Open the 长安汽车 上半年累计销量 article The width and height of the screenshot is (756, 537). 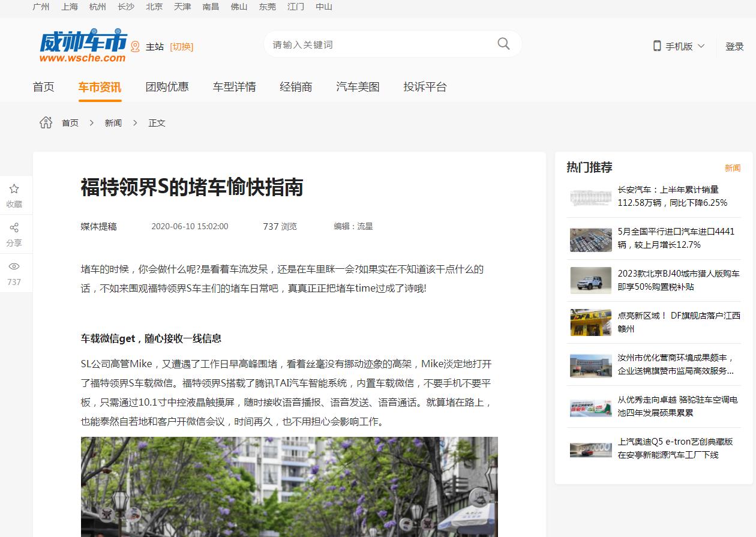(x=673, y=196)
